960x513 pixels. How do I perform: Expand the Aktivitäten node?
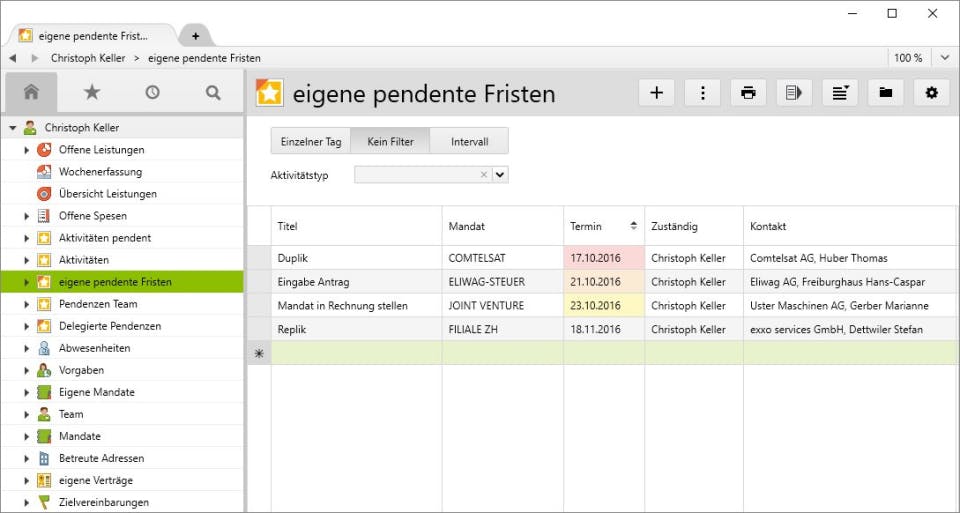click(x=26, y=260)
